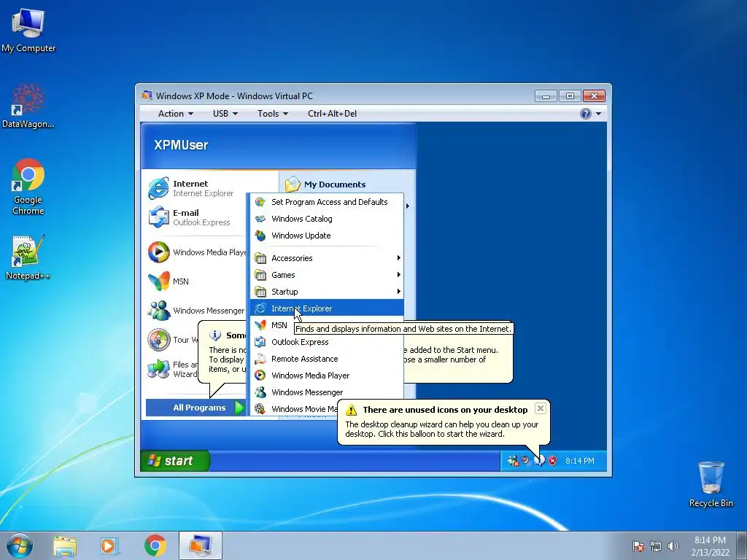Click network tray icon in Windows 7
Viewport: 747px width, 560px height.
(x=656, y=546)
